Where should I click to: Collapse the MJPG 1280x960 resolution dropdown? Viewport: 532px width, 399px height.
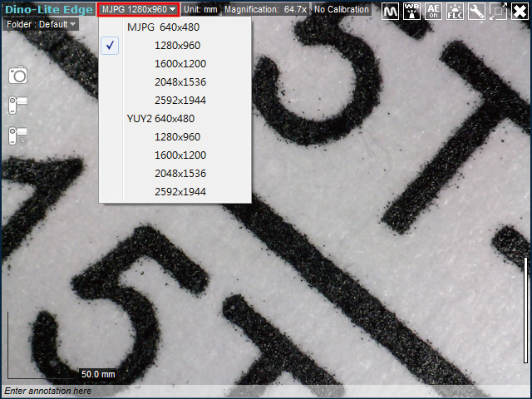(138, 9)
